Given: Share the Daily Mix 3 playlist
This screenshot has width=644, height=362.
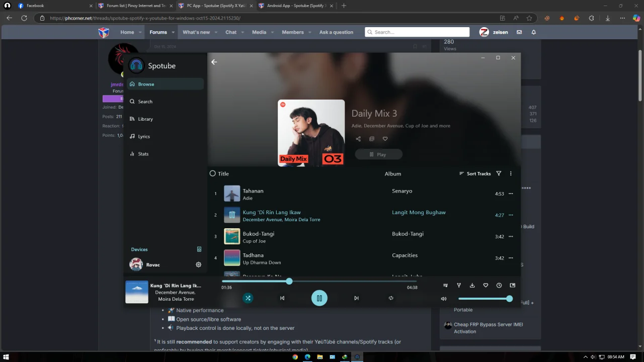Looking at the screenshot, I should (358, 139).
